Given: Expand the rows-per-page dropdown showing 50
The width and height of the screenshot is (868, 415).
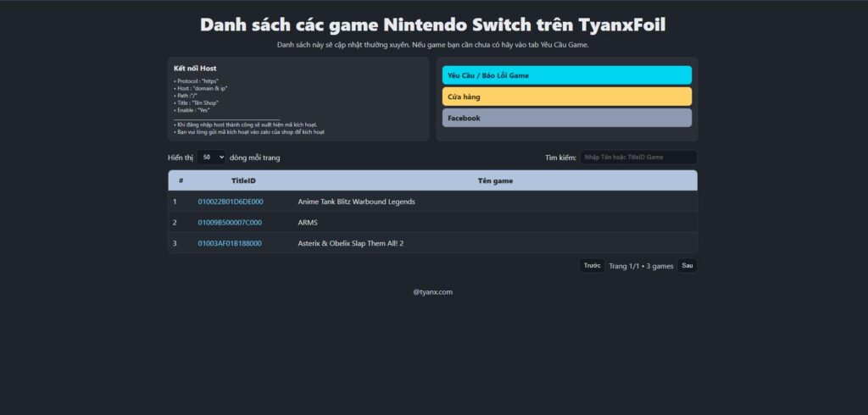Looking at the screenshot, I should pyautogui.click(x=211, y=158).
